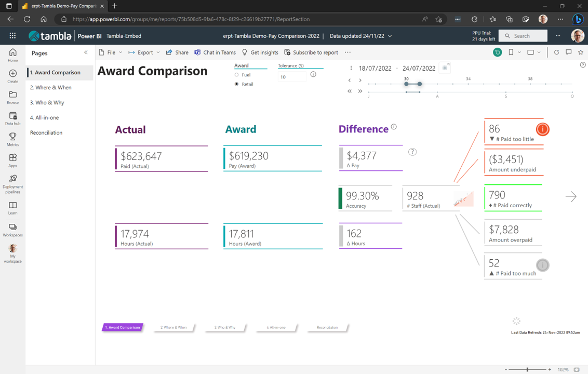Click the orange info icon beside Paid too little
The image size is (588, 374).
click(542, 129)
